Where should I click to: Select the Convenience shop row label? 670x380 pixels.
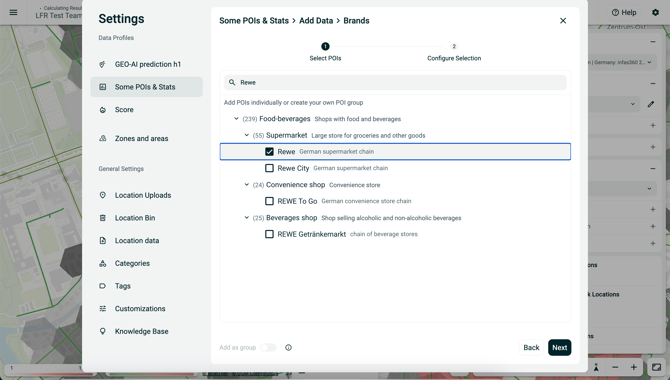pos(295,185)
